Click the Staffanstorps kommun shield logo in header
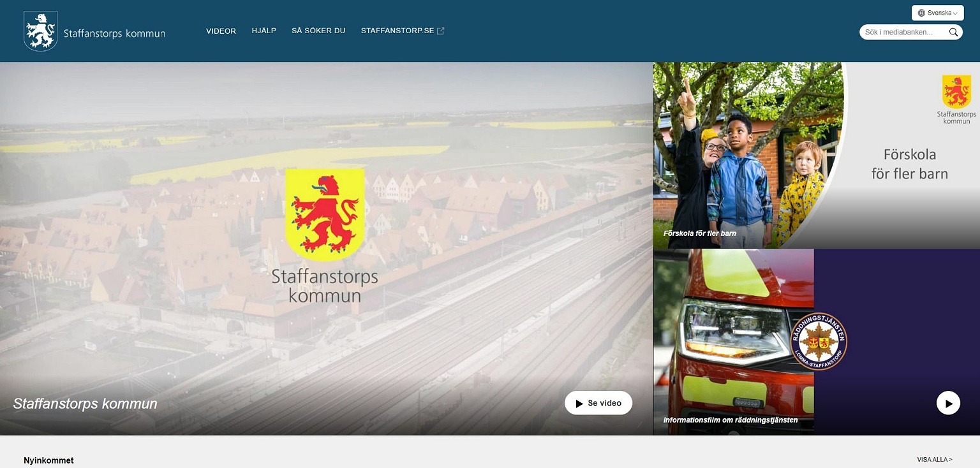The image size is (980, 468). click(x=40, y=30)
